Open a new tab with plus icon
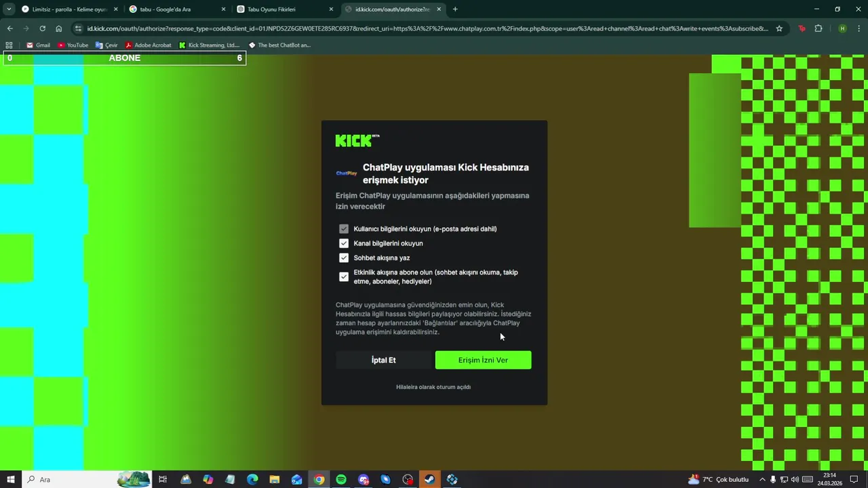This screenshot has height=488, width=868. [455, 9]
